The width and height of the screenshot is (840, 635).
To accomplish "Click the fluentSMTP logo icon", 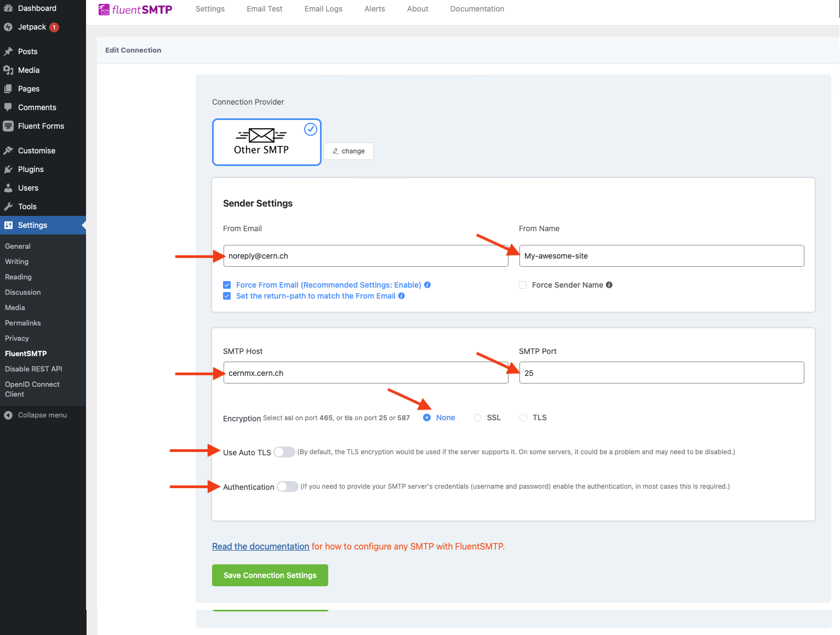I will (x=104, y=9).
